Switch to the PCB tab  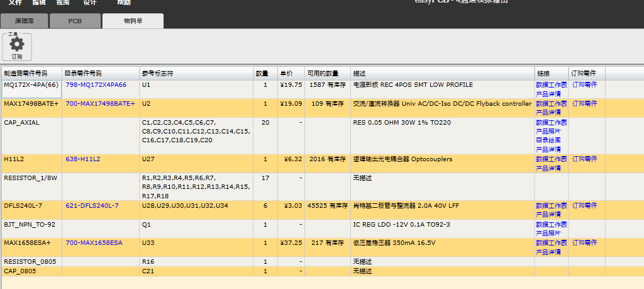point(75,21)
